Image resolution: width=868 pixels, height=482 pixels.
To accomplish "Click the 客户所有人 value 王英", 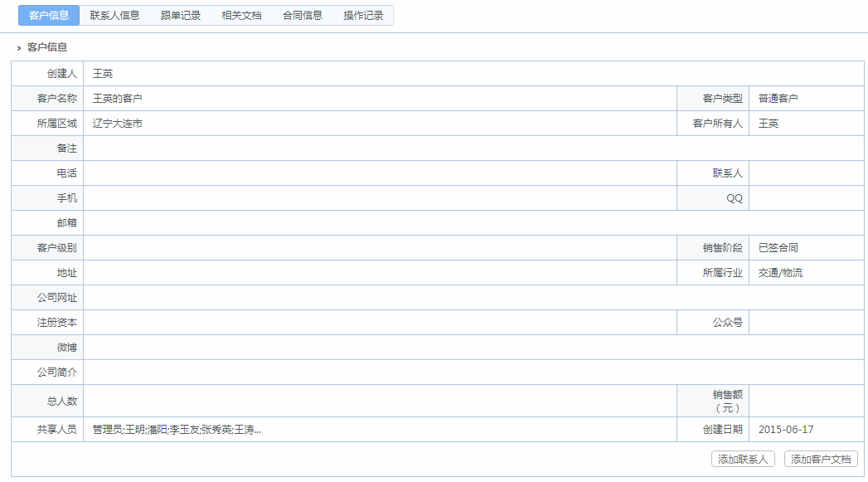I will (x=769, y=124).
